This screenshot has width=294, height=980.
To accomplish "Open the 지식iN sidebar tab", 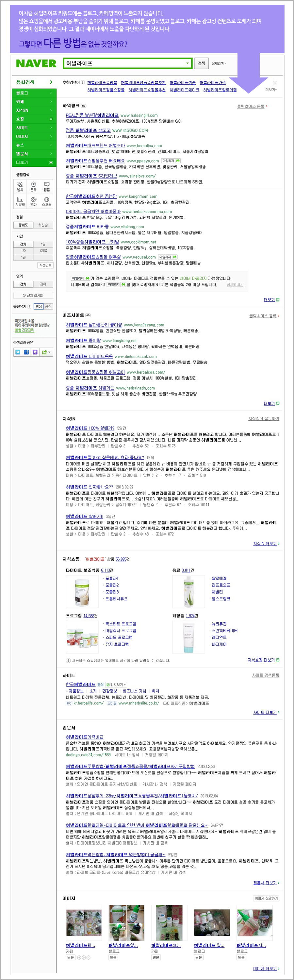I will tap(34, 110).
